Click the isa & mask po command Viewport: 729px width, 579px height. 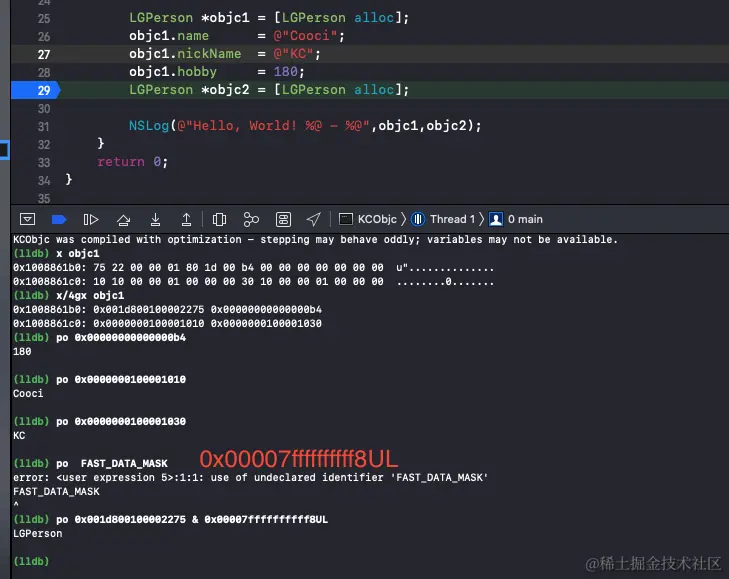point(192,519)
